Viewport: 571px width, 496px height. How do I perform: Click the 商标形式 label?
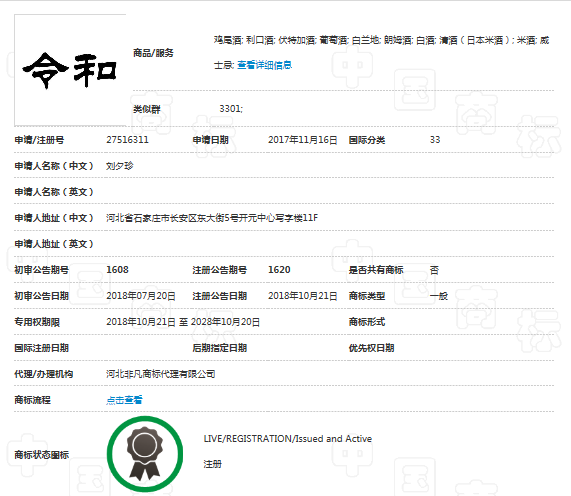367,322
